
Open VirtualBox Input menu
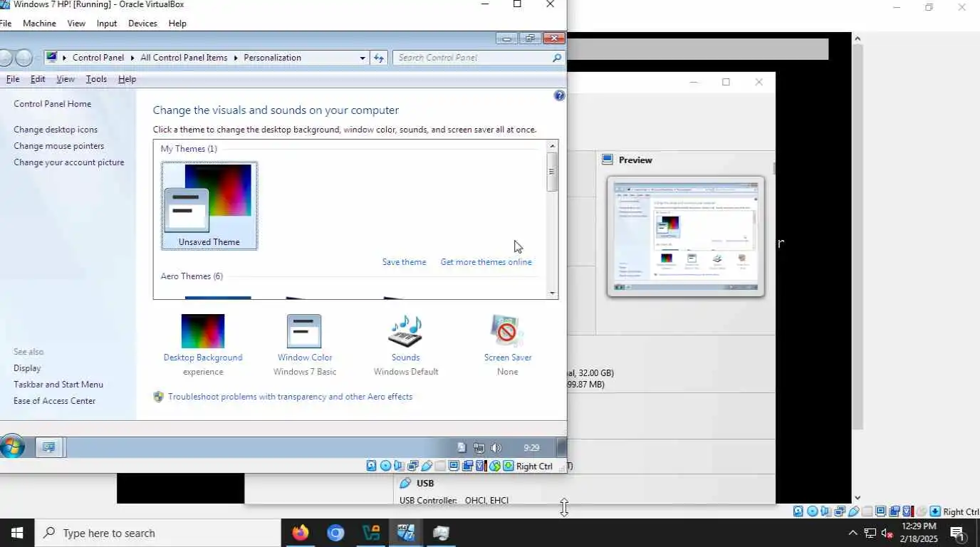click(x=107, y=24)
